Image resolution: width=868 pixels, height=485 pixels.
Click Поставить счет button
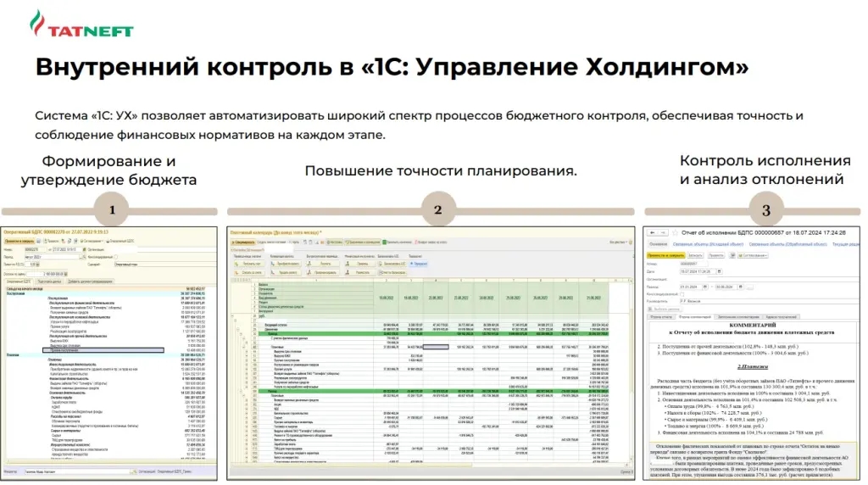[x=249, y=264]
